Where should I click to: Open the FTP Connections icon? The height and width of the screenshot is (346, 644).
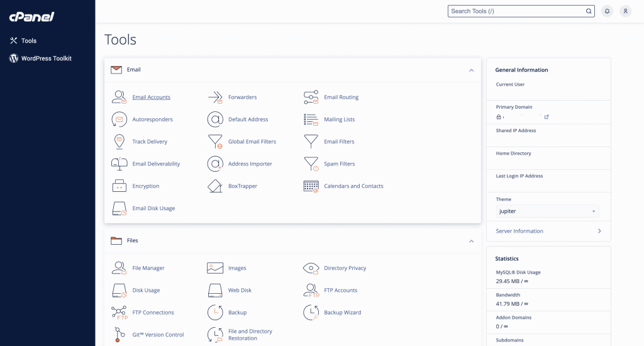119,312
